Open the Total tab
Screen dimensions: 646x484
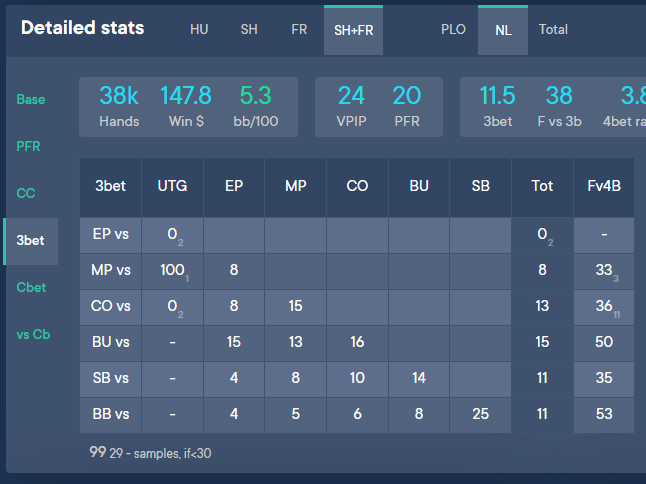click(x=553, y=30)
